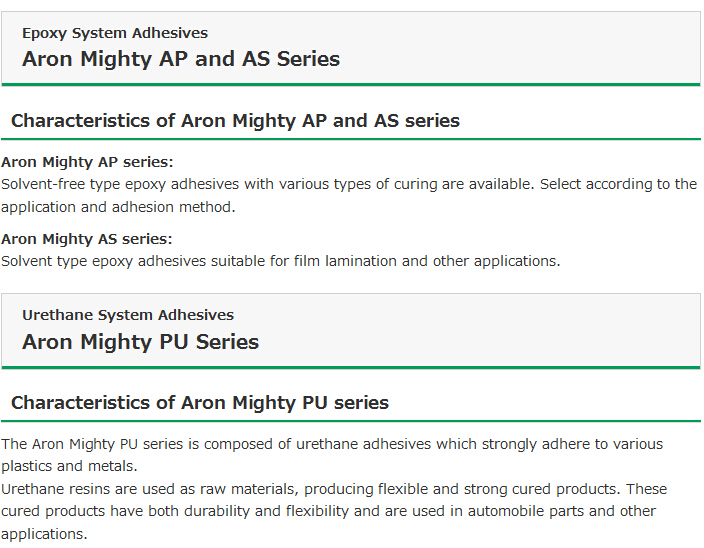Select the 'Characteristics of Aron Mighty PU series' heading

tap(200, 403)
